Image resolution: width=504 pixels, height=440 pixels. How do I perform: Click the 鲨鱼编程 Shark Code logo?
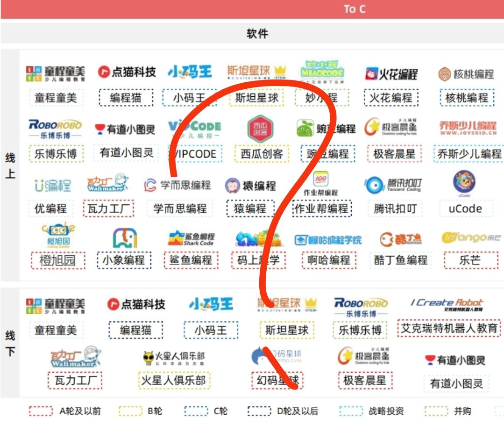(x=191, y=238)
